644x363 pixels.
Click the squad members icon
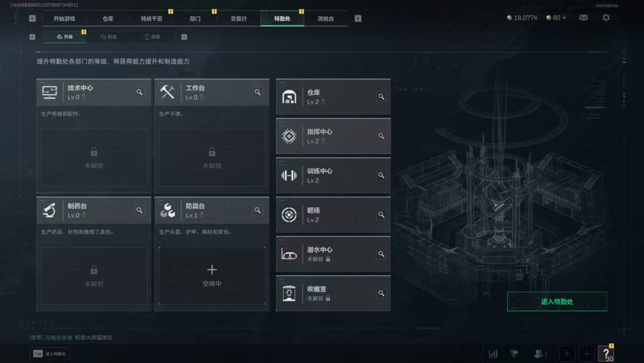coord(540,353)
